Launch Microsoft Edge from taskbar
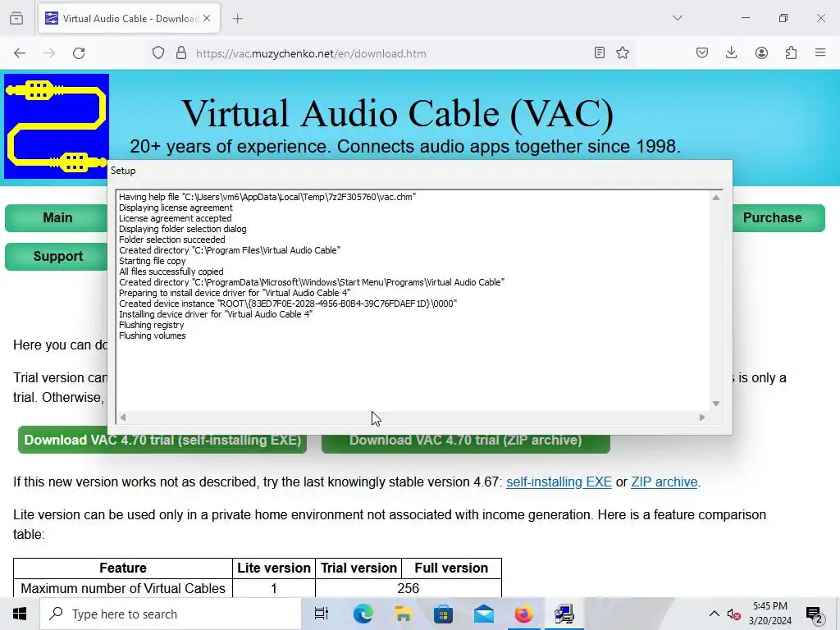The height and width of the screenshot is (630, 840). pyautogui.click(x=363, y=614)
